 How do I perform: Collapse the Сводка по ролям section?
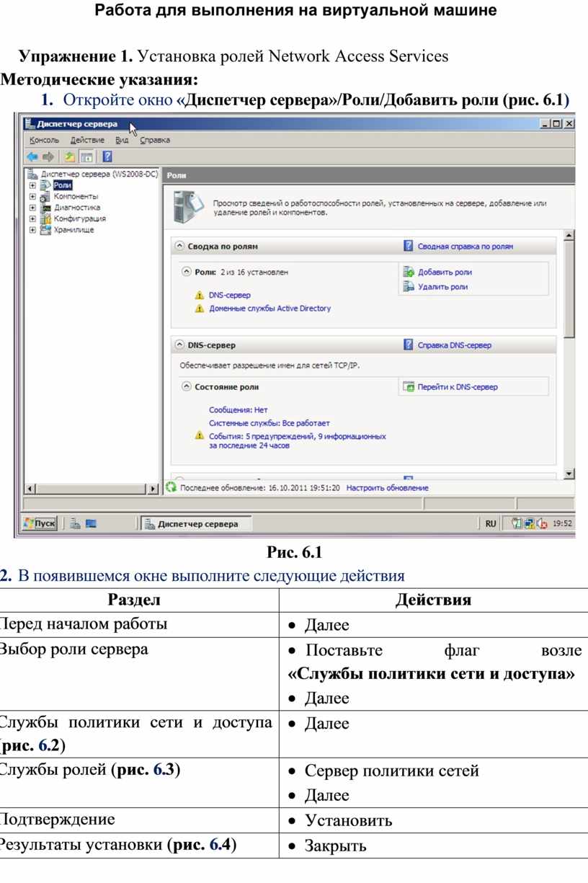pyautogui.click(x=179, y=246)
